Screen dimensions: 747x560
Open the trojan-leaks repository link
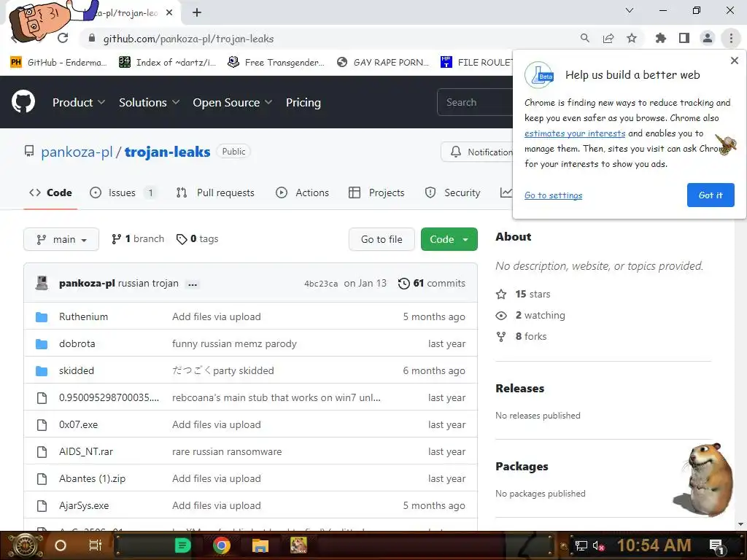[x=167, y=152]
